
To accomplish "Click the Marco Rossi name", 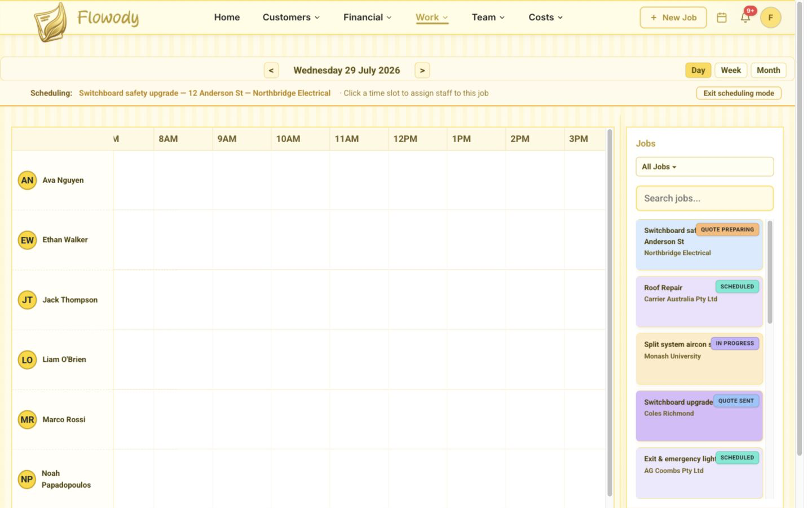I will (x=64, y=420).
